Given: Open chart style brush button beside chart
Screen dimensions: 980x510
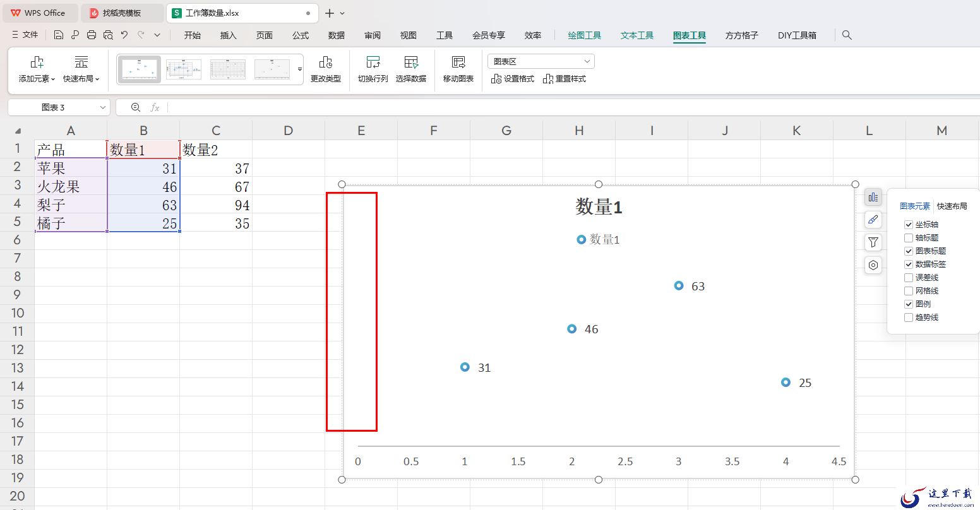Looking at the screenshot, I should (x=873, y=220).
